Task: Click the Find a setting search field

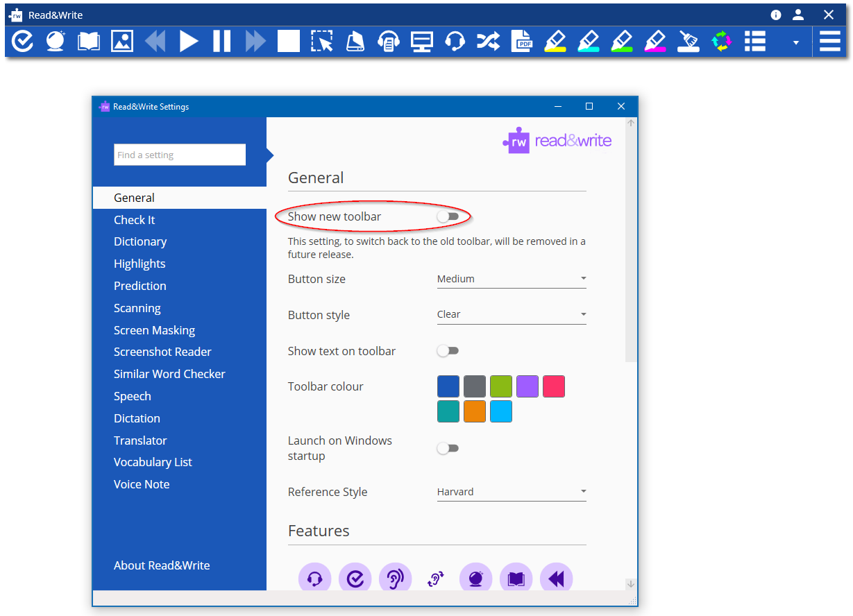Action: pos(180,155)
